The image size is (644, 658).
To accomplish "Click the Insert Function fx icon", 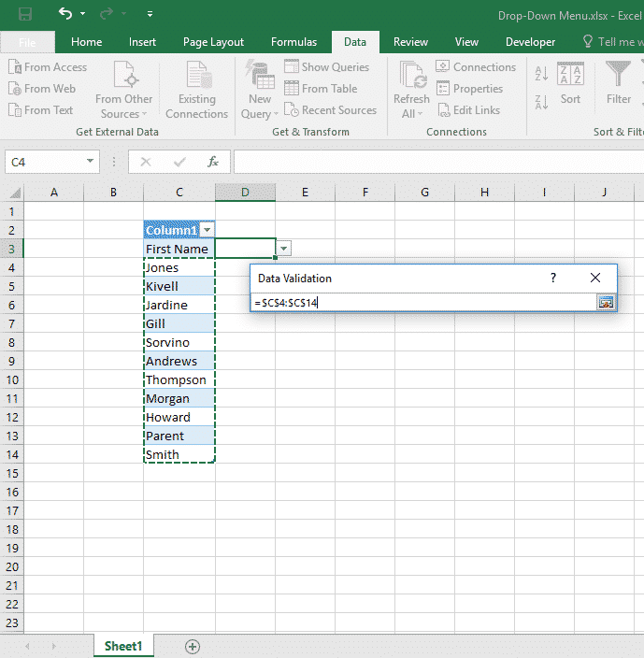I will [213, 162].
